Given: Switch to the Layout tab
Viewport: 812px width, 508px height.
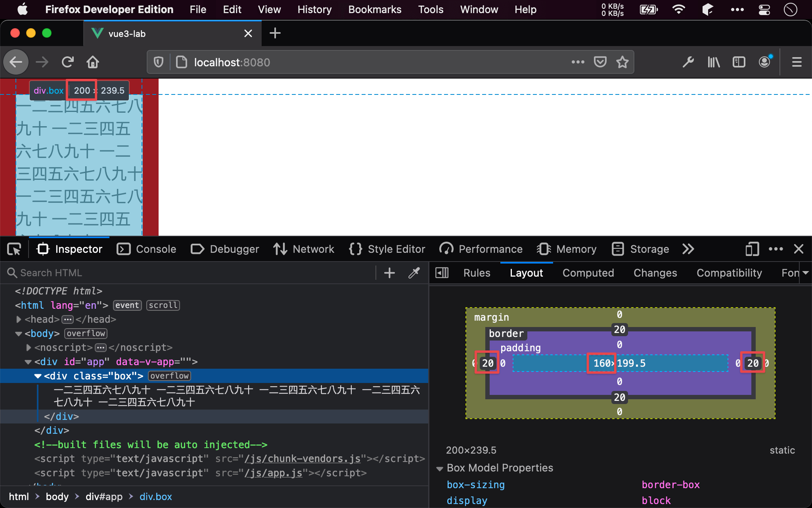Looking at the screenshot, I should point(526,272).
